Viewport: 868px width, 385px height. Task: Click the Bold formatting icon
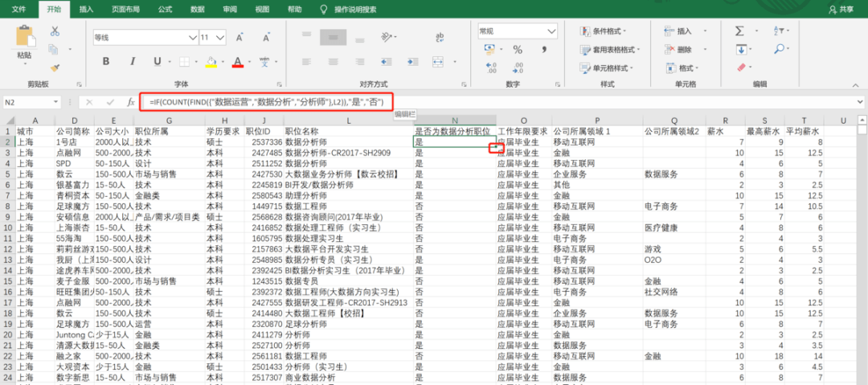click(106, 61)
